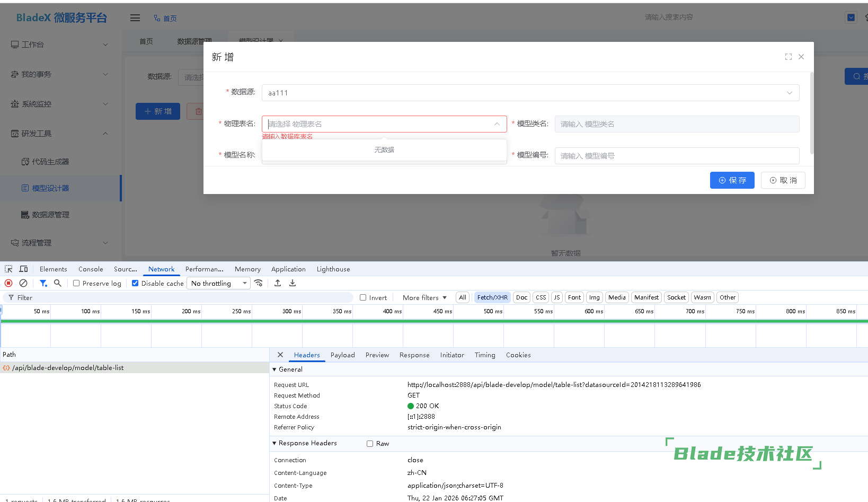
Task: Open the 数据源 dropdown showing aa111
Action: pos(530,93)
